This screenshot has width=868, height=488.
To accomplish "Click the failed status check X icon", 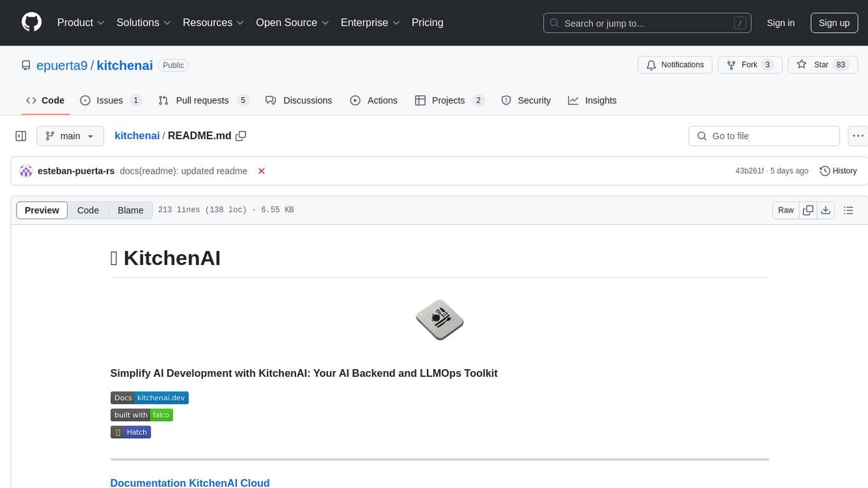I will point(261,171).
